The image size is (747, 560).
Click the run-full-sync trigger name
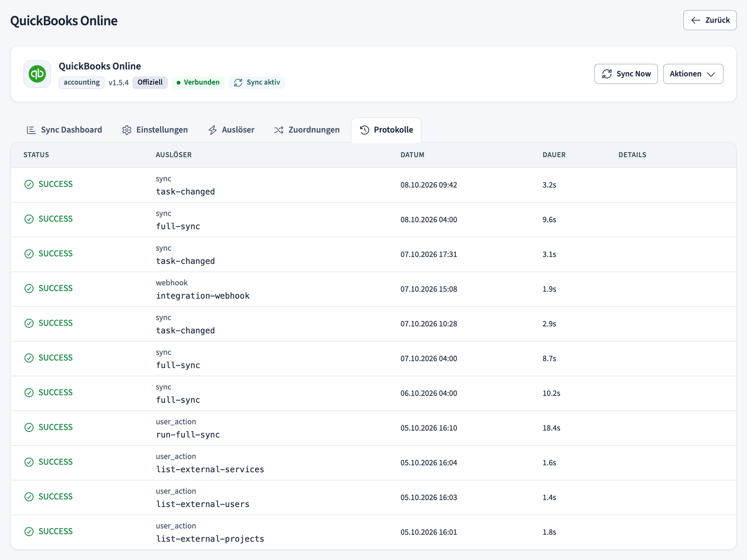pos(188,434)
